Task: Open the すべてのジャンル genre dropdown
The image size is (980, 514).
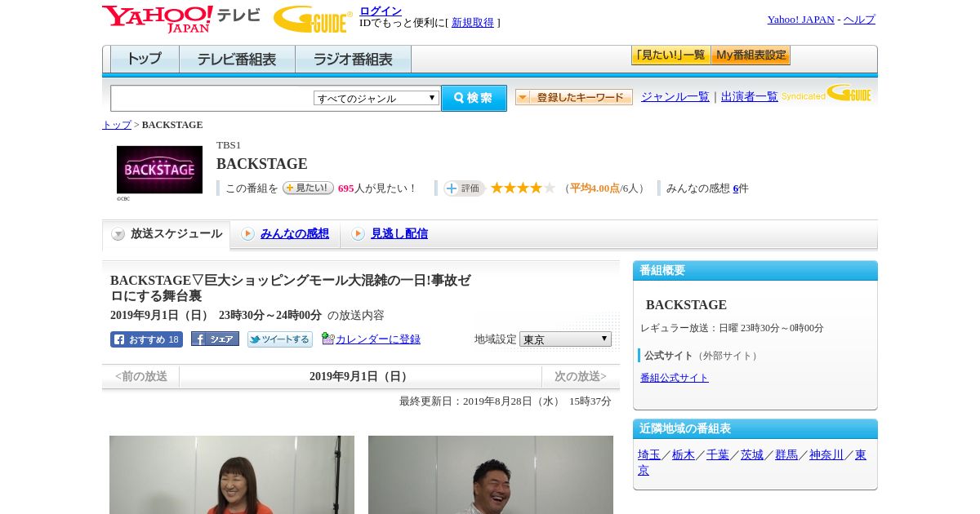Action: pos(376,98)
